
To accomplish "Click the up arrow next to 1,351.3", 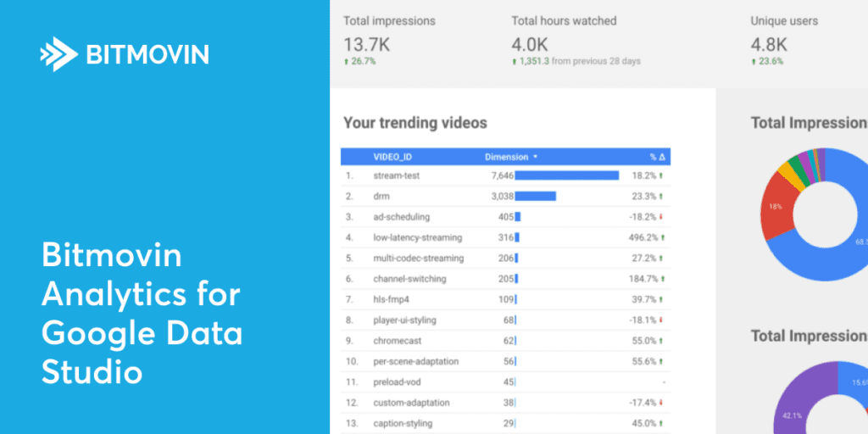I will coord(515,61).
